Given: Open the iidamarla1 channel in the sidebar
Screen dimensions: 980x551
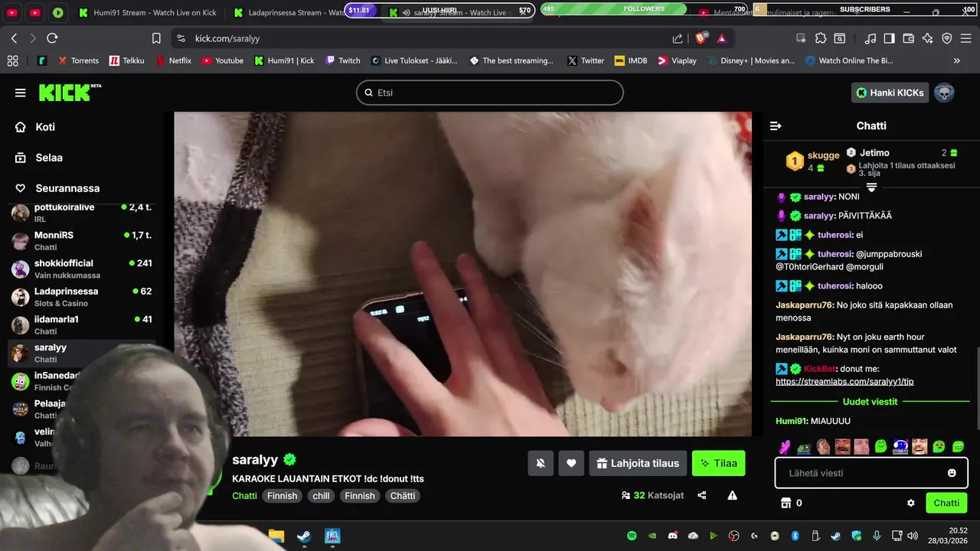Looking at the screenshot, I should pyautogui.click(x=82, y=324).
